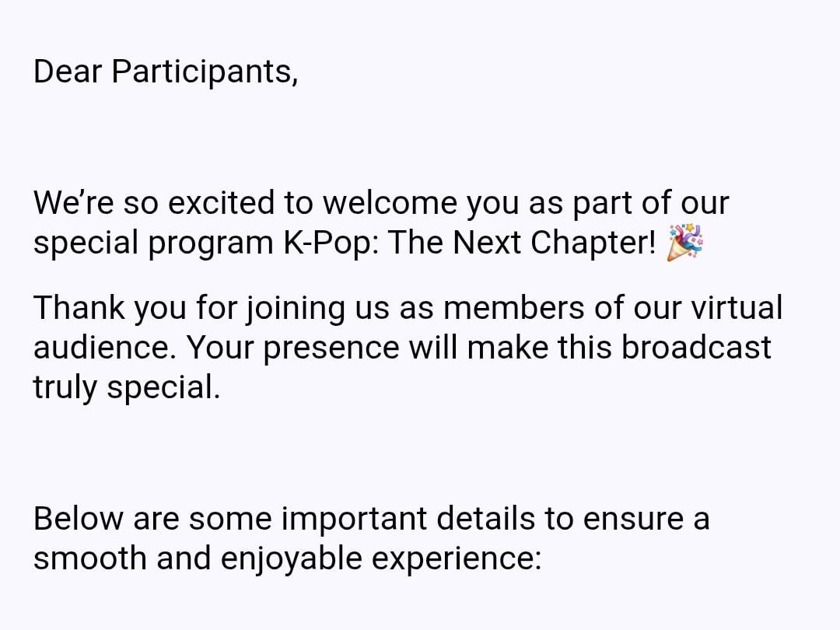Click the party popper emoji
Screen dimensions: 840x630
click(x=684, y=242)
